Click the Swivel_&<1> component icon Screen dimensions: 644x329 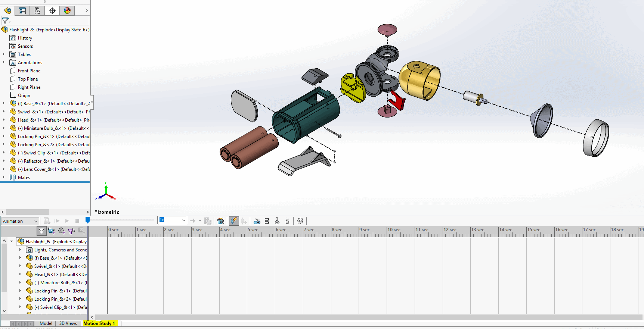[x=13, y=112]
